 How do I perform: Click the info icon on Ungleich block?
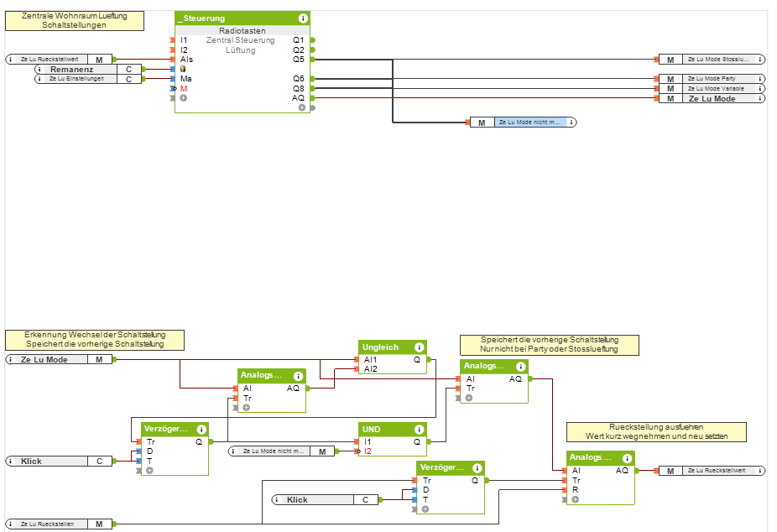tap(420, 347)
